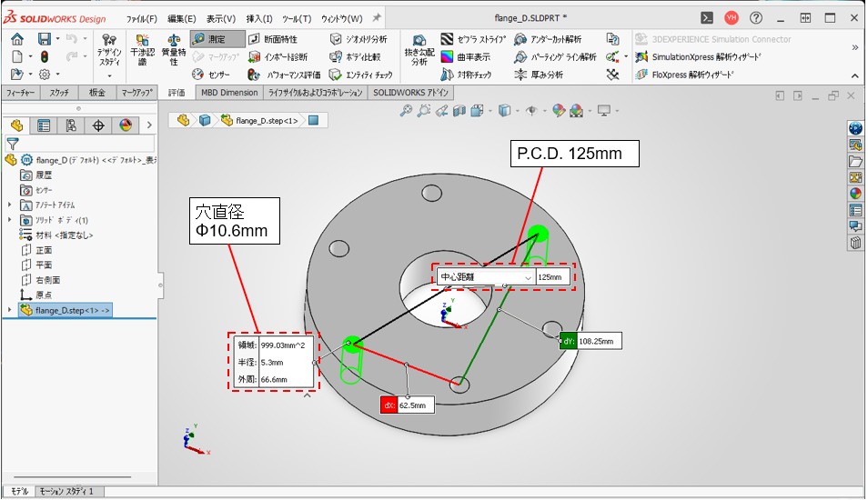Image resolution: width=868 pixels, height=500 pixels.
Task: Expand the flange_D.step<1> feature node
Action: point(10,310)
